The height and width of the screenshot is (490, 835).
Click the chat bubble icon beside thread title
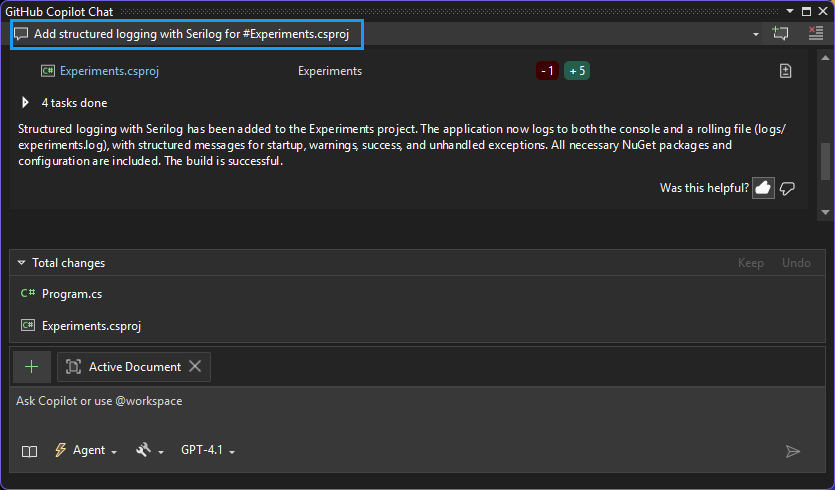[21, 35]
